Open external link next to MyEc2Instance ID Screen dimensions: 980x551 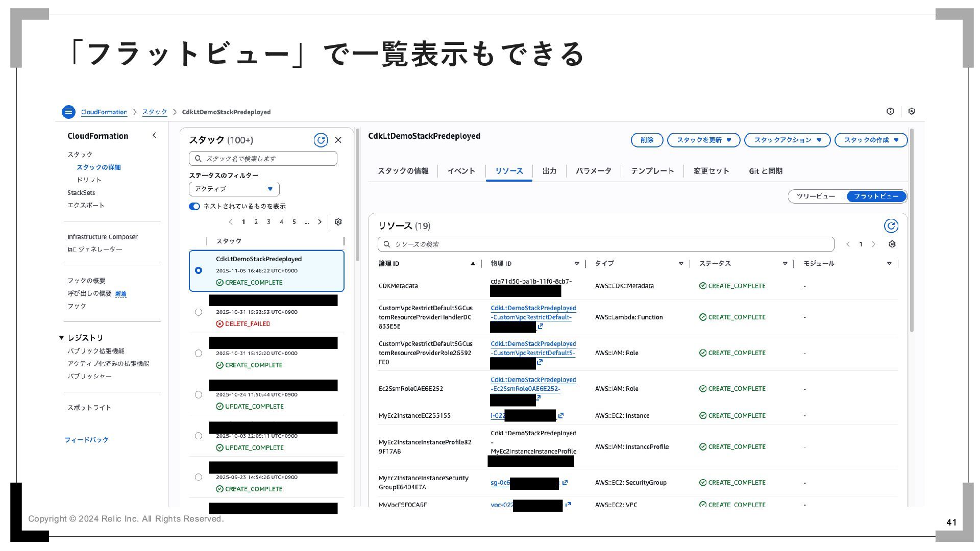click(560, 416)
